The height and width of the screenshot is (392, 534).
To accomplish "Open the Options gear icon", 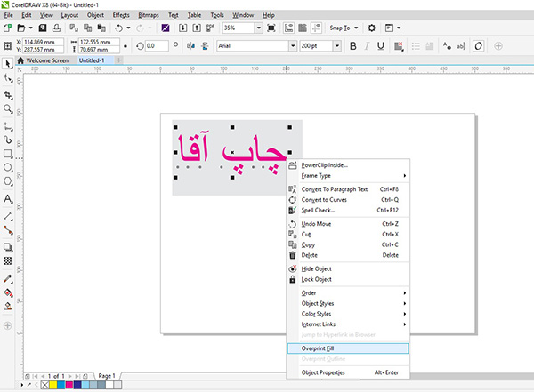I will coord(371,28).
